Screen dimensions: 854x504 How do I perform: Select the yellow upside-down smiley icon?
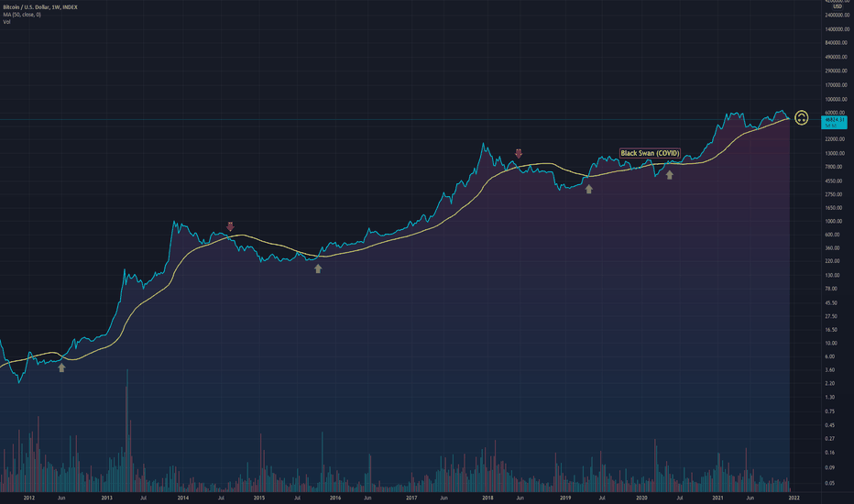tap(801, 117)
